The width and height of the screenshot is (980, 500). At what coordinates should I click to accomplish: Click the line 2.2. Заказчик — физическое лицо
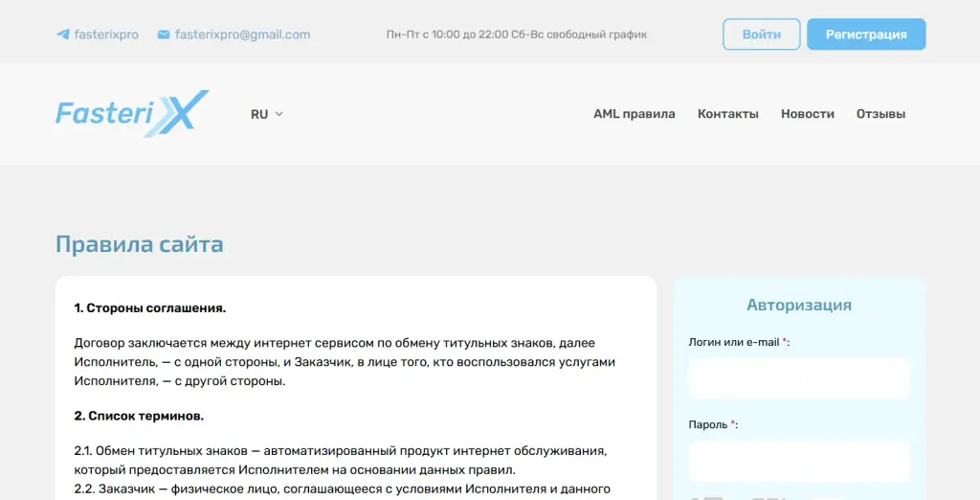(342, 489)
